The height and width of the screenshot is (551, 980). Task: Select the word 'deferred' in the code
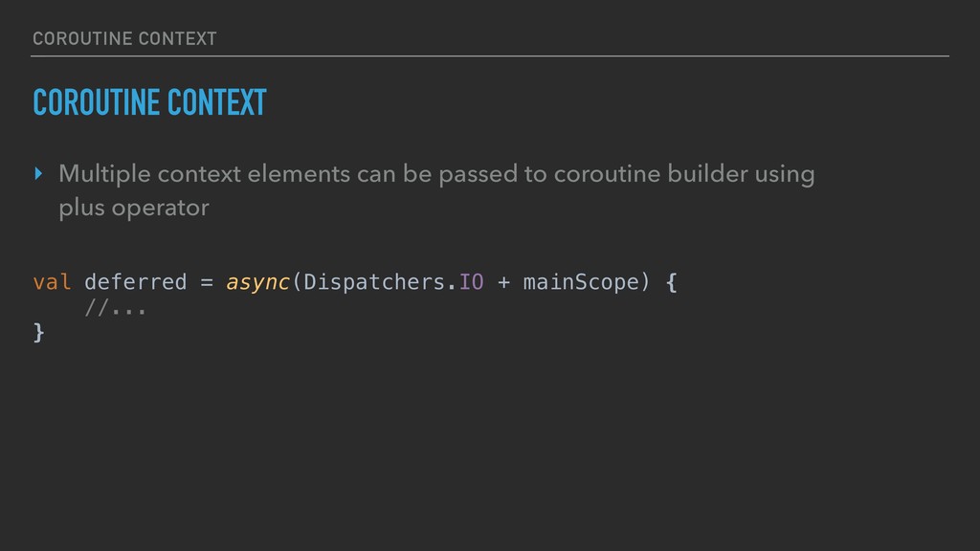pyautogui.click(x=135, y=282)
